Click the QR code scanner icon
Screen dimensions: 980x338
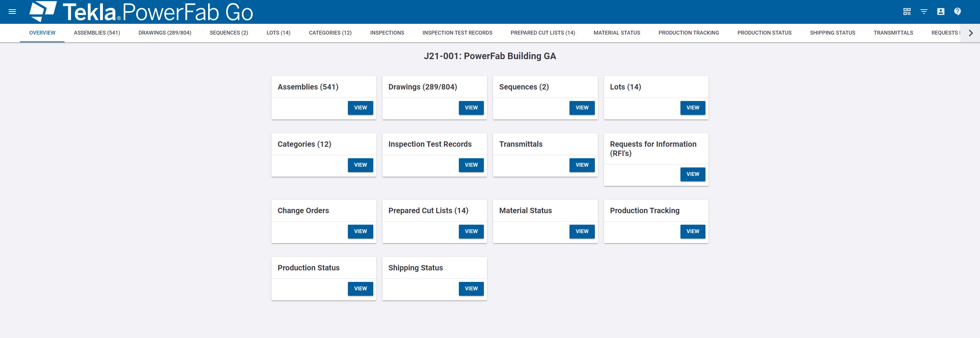[907, 12]
